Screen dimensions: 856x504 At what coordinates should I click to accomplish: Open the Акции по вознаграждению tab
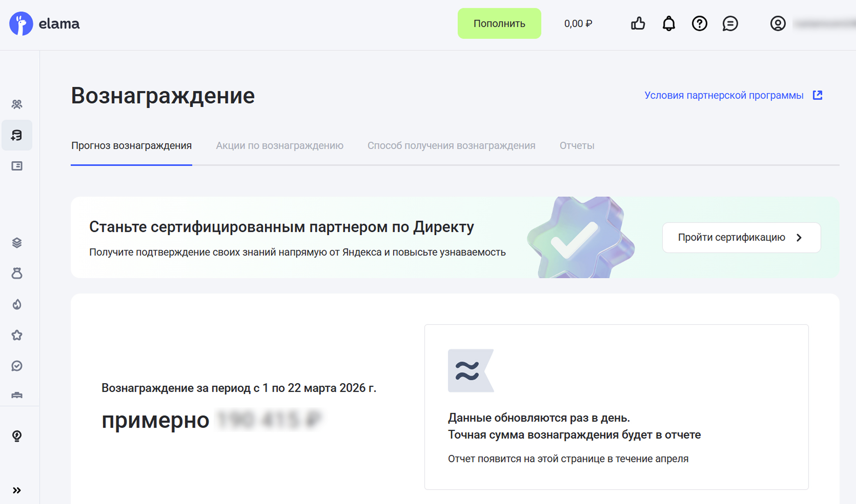click(280, 145)
